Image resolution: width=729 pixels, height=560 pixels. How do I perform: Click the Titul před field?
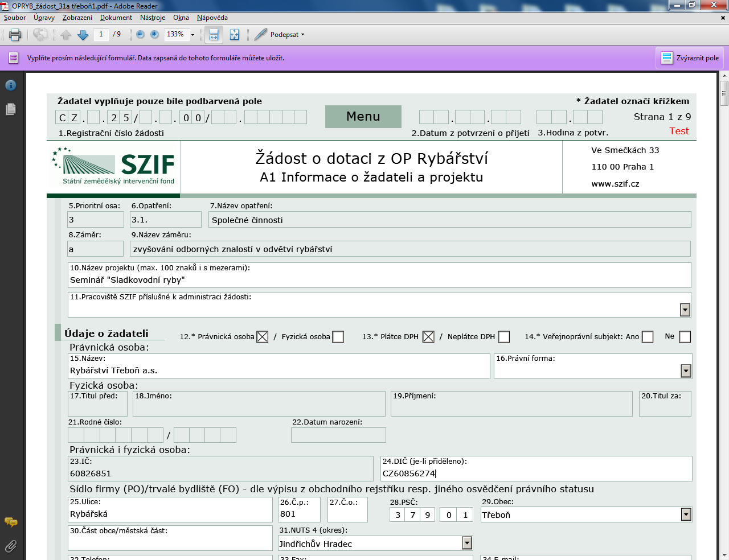97,403
